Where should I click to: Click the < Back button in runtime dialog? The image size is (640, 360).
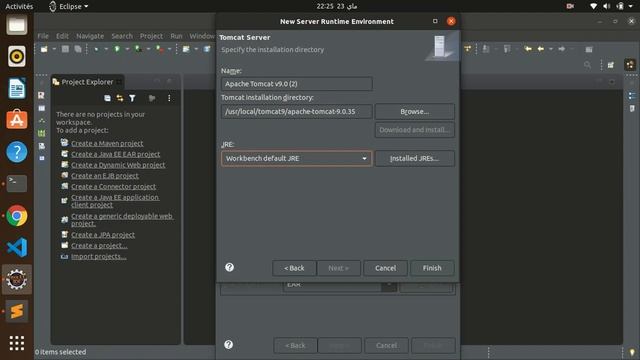click(294, 268)
